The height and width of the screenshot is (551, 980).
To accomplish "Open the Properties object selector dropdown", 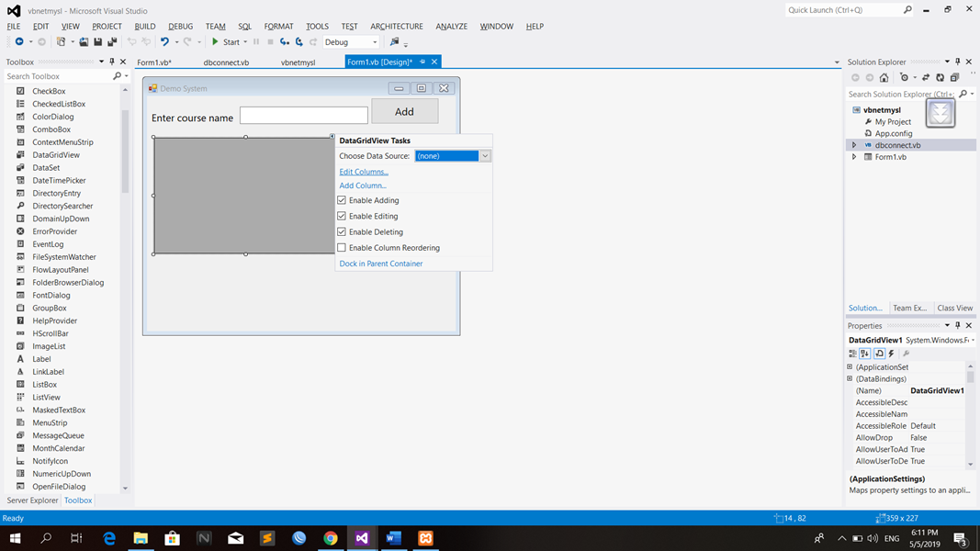I will 974,340.
